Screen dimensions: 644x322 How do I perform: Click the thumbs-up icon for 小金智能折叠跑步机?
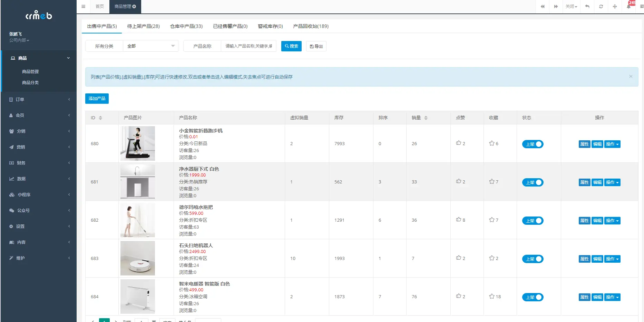[459, 143]
